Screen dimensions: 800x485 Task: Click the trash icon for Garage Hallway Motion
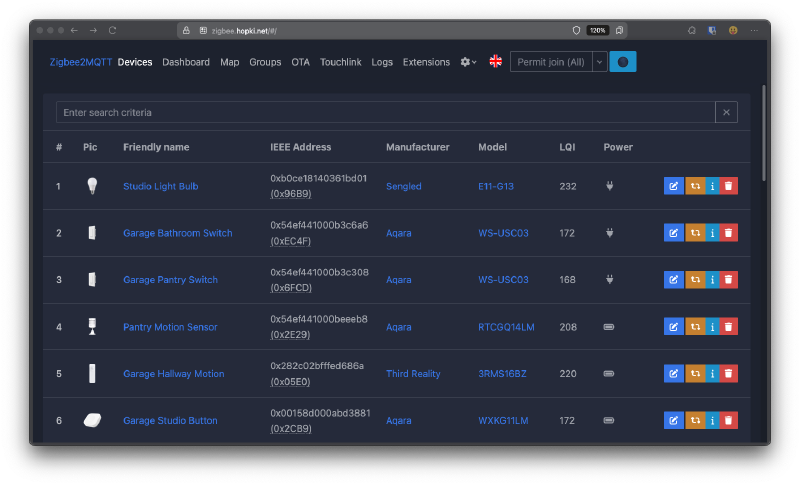729,374
